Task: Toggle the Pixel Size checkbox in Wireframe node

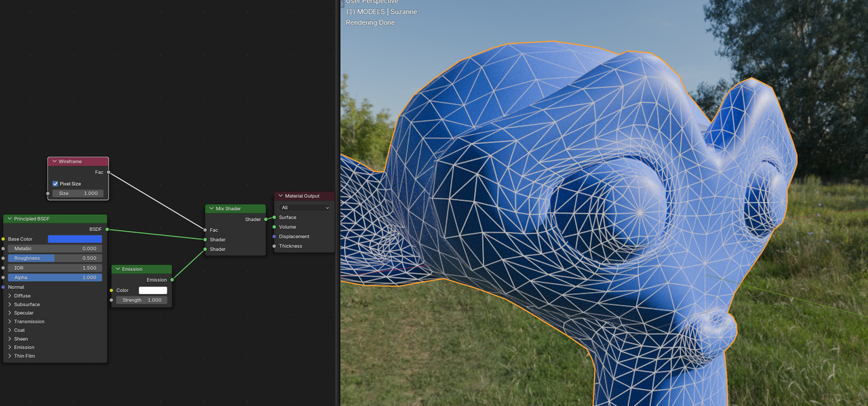Action: (x=56, y=184)
